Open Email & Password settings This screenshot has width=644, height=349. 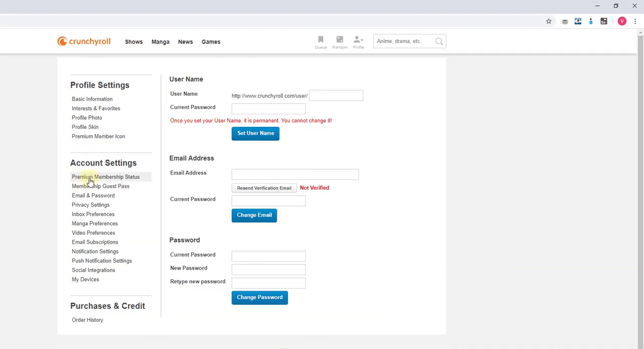tap(93, 196)
